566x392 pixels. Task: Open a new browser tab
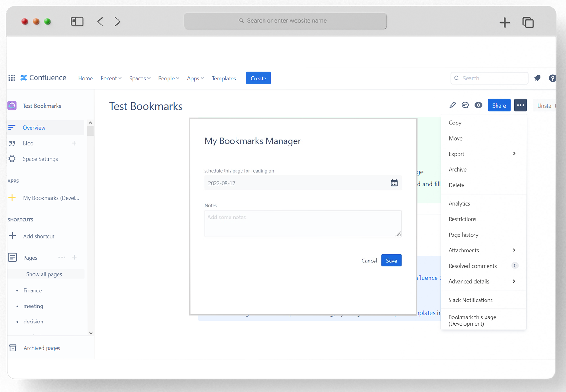[x=505, y=22]
